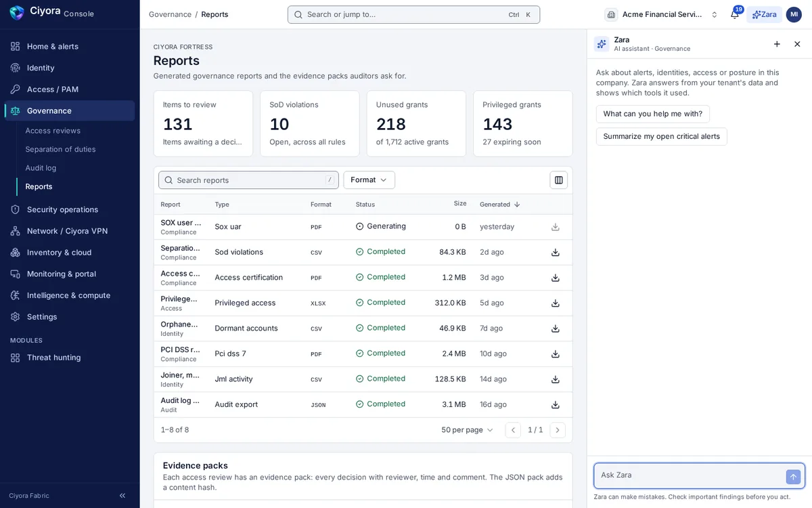Open the Unused grants card
Screen dimensions: 812x508
(416, 124)
